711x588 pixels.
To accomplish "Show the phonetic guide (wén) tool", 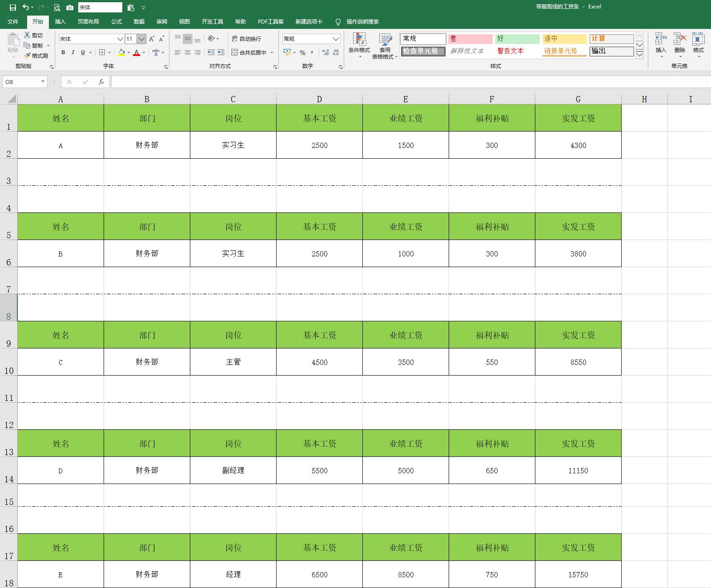I will (x=156, y=52).
